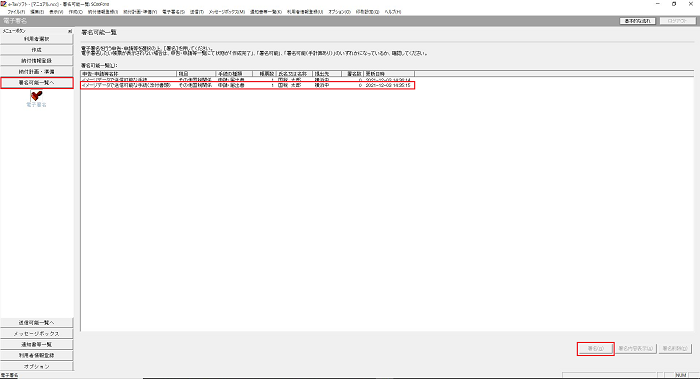The width and height of the screenshot is (700, 379).
Task: Click the e-Tax app icon in title bar
Action: (x=4, y=4)
